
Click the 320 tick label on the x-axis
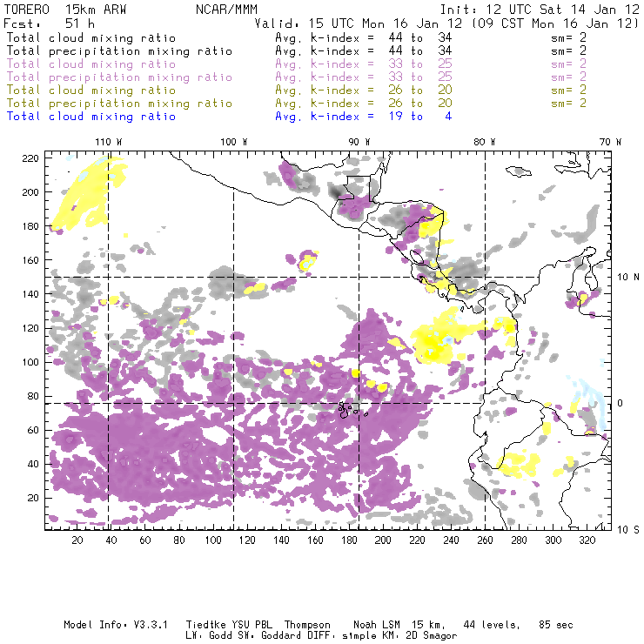[587, 540]
